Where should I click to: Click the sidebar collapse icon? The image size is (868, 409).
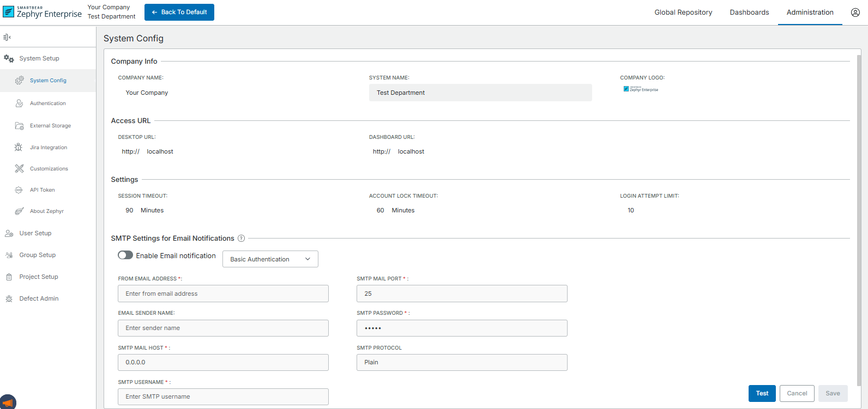coord(7,37)
